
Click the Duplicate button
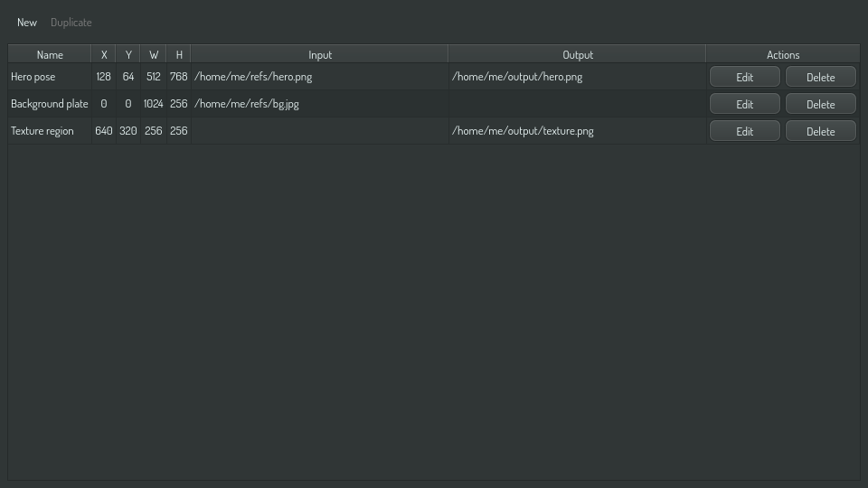tap(71, 22)
